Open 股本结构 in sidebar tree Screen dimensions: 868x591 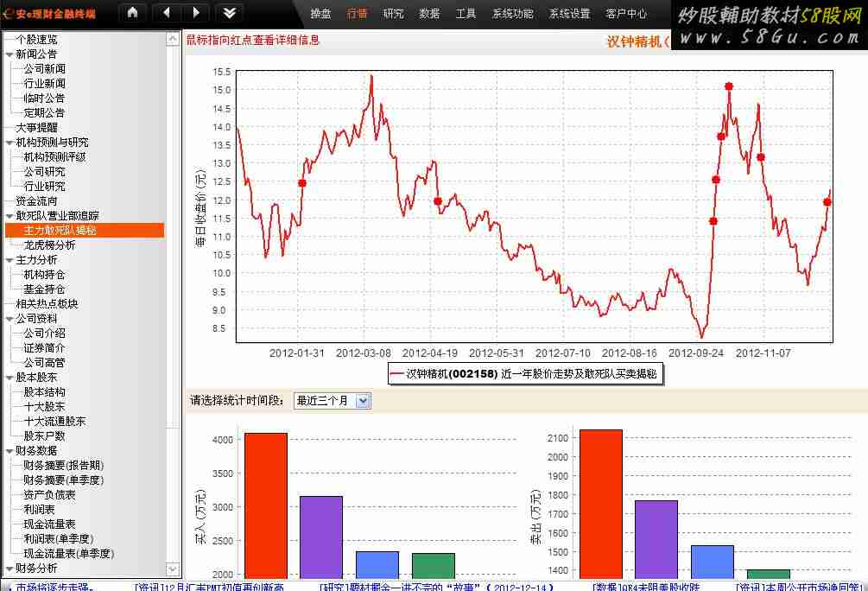[x=44, y=391]
